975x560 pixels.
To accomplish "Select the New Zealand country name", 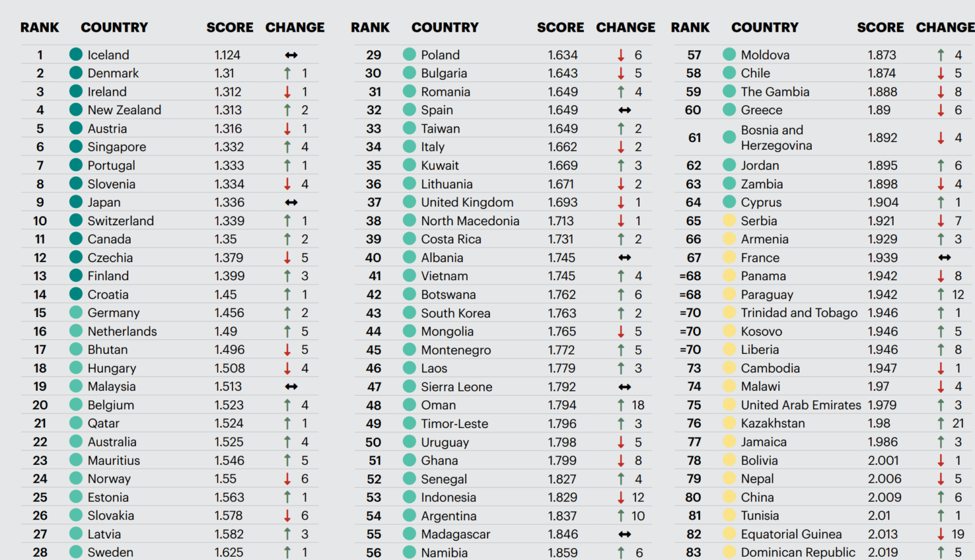I will click(x=124, y=110).
